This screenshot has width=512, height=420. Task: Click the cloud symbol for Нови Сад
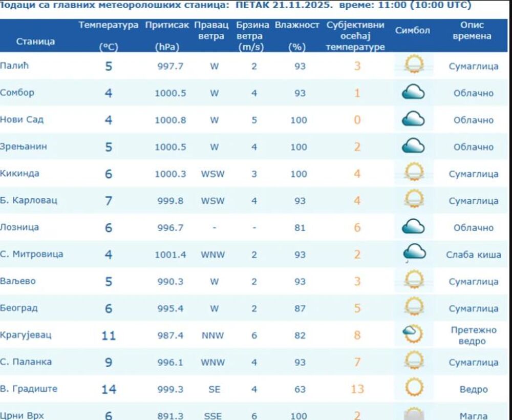[414, 120]
